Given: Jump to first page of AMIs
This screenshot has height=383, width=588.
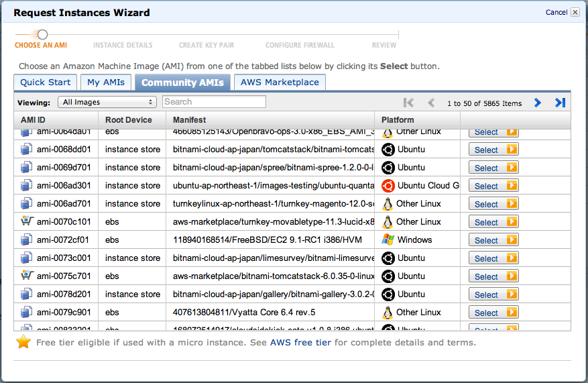Looking at the screenshot, I should click(409, 103).
